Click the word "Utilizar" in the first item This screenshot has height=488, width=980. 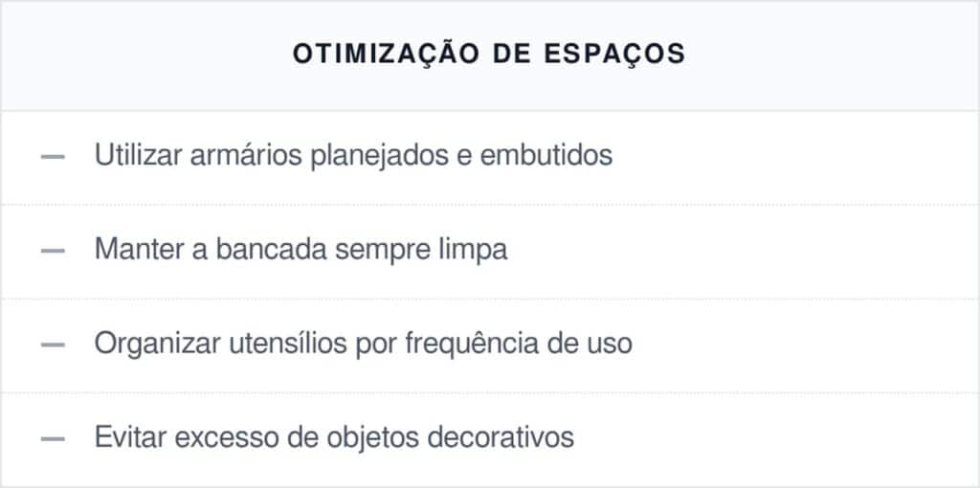[x=127, y=155]
